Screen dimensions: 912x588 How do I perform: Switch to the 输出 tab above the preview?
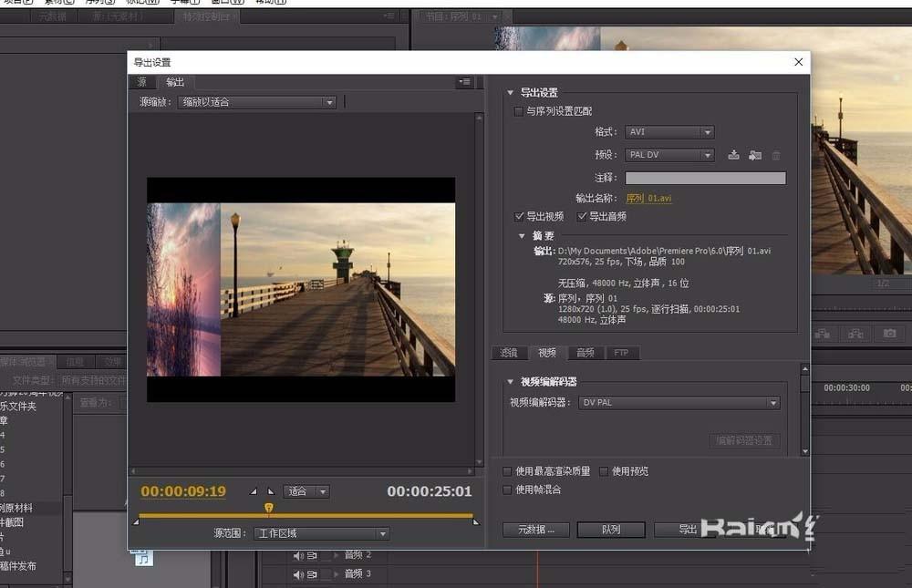point(175,82)
